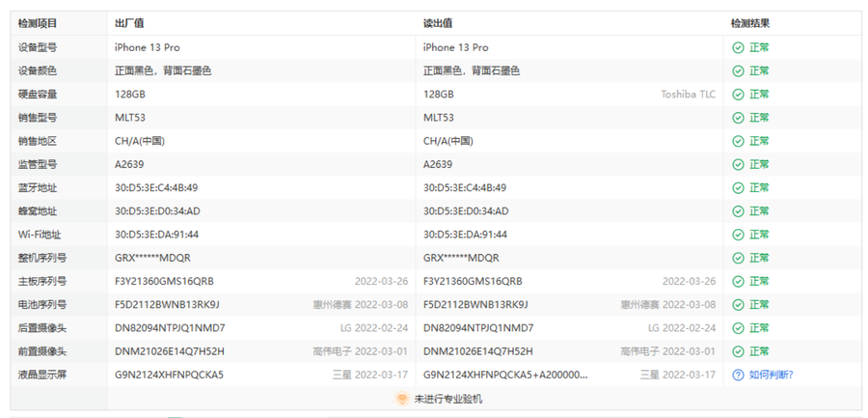The height and width of the screenshot is (418, 868).
Task: Click the green check icon for 销售地区
Action: [738, 141]
